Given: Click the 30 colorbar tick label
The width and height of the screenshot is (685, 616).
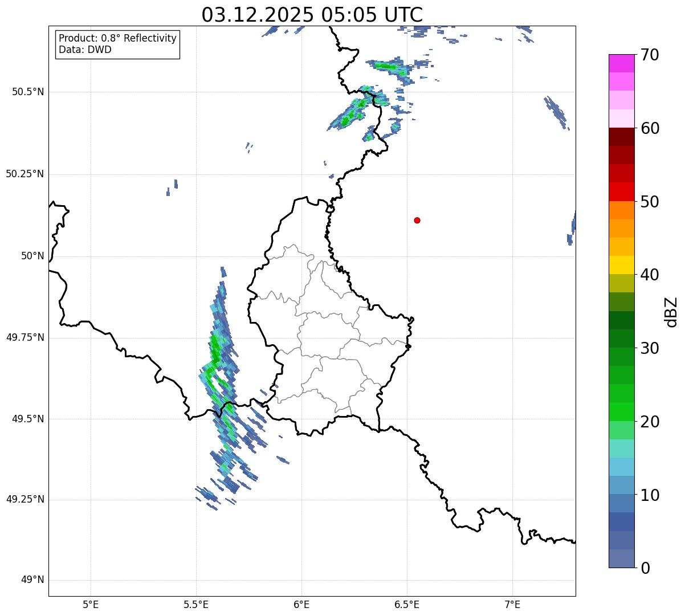Looking at the screenshot, I should click(x=650, y=348).
